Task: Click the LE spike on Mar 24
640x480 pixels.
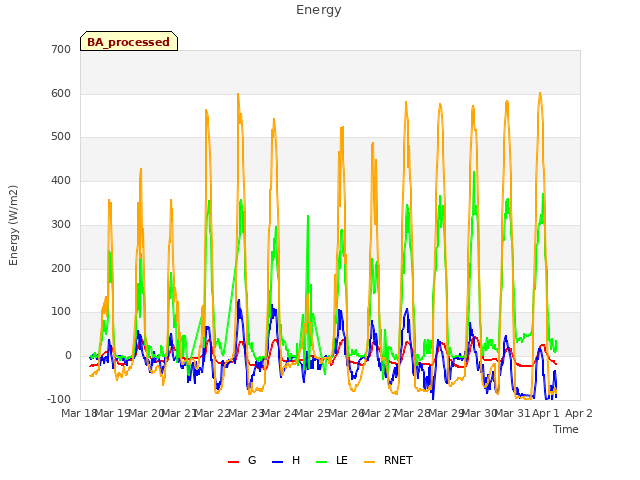Action: point(308,216)
